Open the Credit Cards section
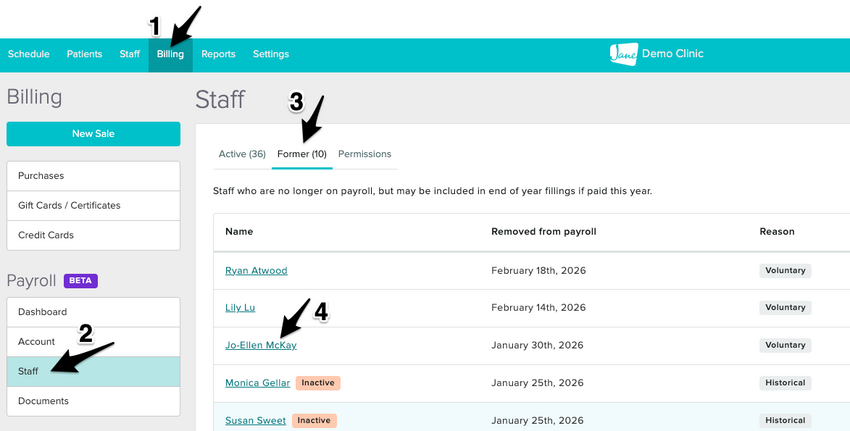Viewport: 850px width, 431px height. pyautogui.click(x=93, y=235)
